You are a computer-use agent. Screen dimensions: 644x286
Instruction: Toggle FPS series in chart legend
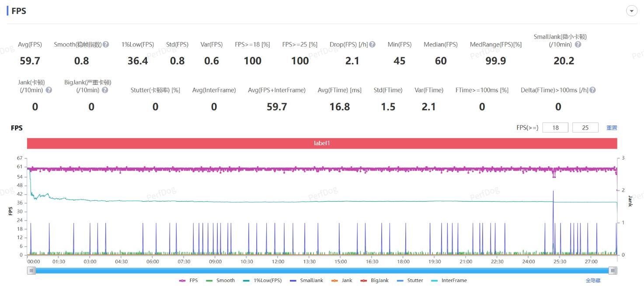(x=188, y=280)
